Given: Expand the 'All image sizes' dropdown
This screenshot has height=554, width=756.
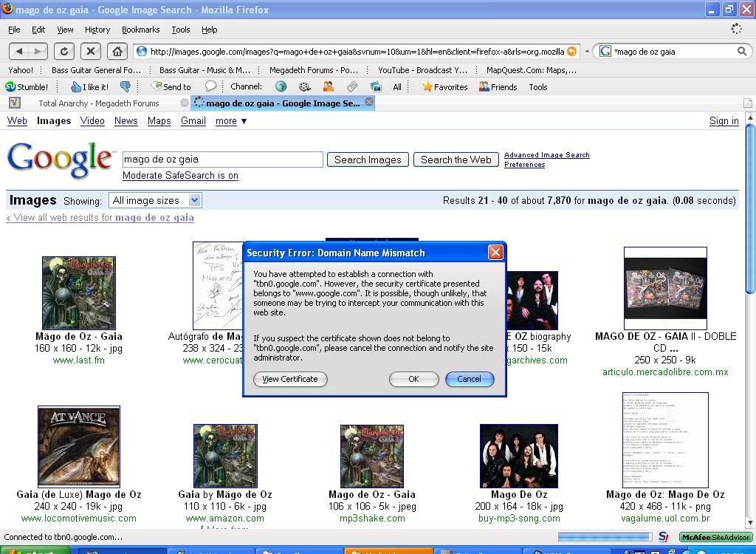Looking at the screenshot, I should point(155,200).
